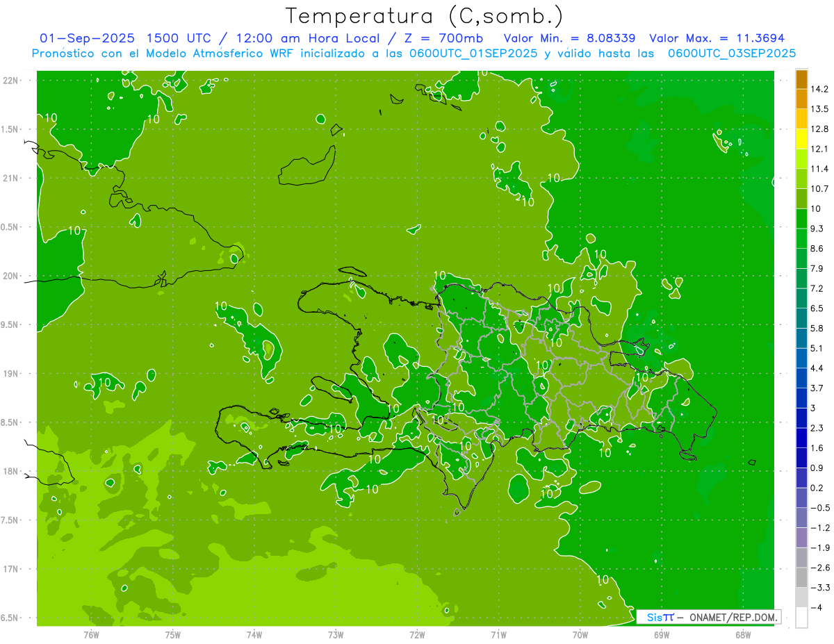Pick the purple swatch between -1.2 and -1.9

coord(801,538)
